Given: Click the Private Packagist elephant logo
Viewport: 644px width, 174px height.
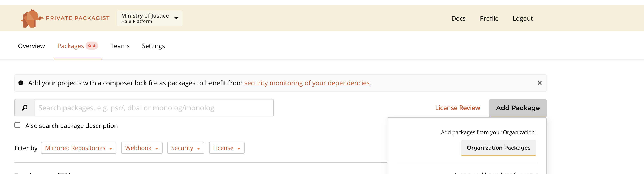Looking at the screenshot, I should [32, 18].
